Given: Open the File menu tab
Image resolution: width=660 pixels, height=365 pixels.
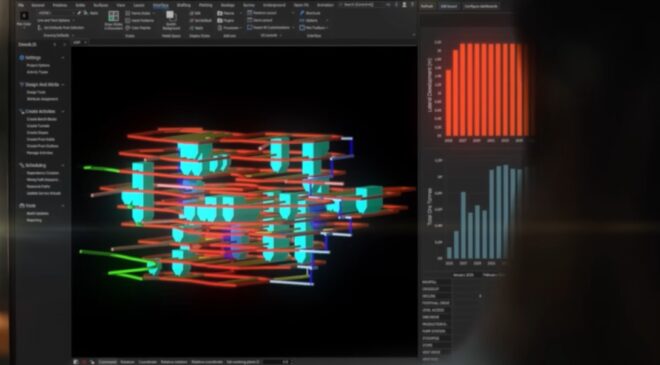Looking at the screenshot, I should tap(21, 5).
